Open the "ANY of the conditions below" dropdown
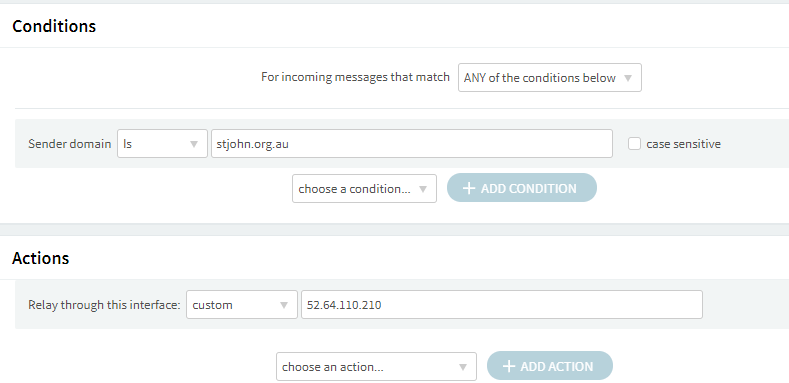Image resolution: width=789 pixels, height=383 pixels. pos(549,78)
